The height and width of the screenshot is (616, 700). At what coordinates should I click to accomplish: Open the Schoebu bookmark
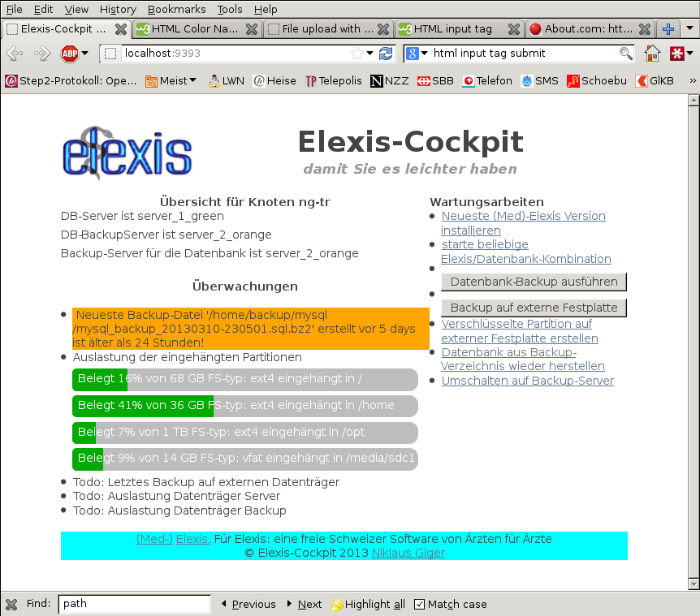coord(597,80)
